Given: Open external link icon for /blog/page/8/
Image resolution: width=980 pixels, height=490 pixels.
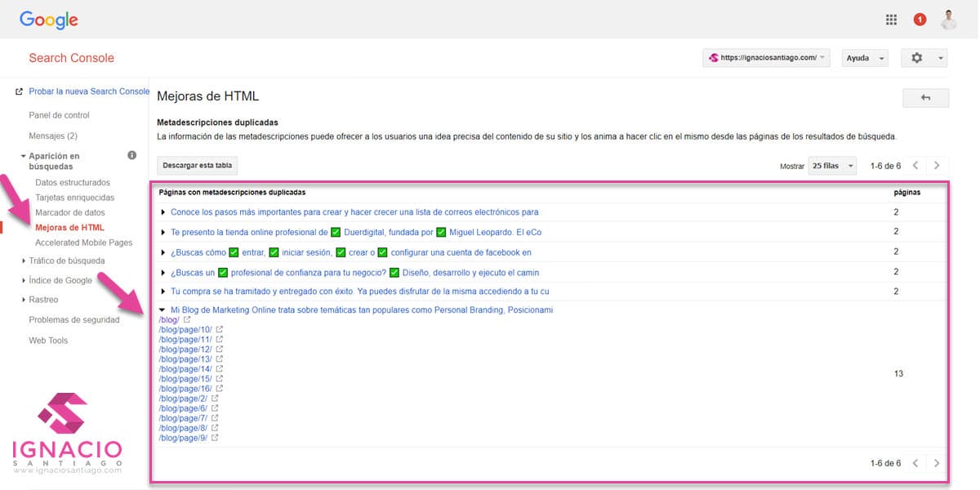Looking at the screenshot, I should pyautogui.click(x=215, y=428).
